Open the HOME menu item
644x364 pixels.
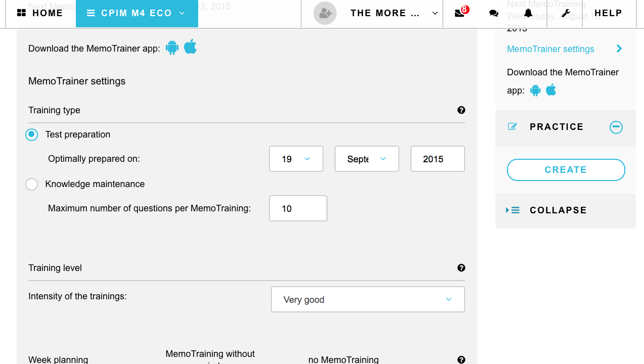40,13
